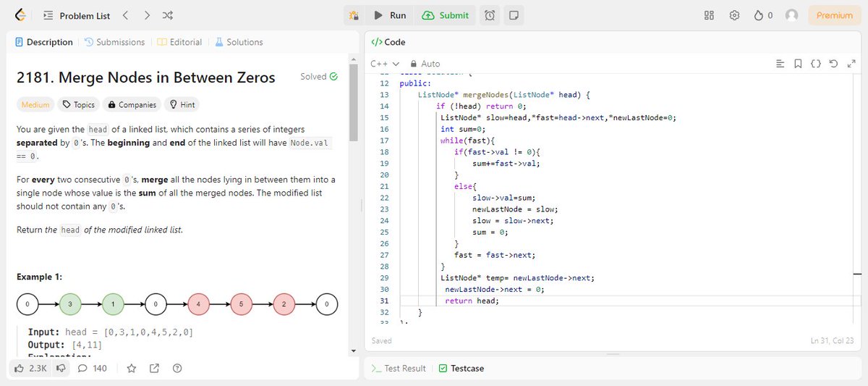Viewport: 868px width, 386px height.
Task: Click the green node 3 in diagram
Action: [x=70, y=305]
